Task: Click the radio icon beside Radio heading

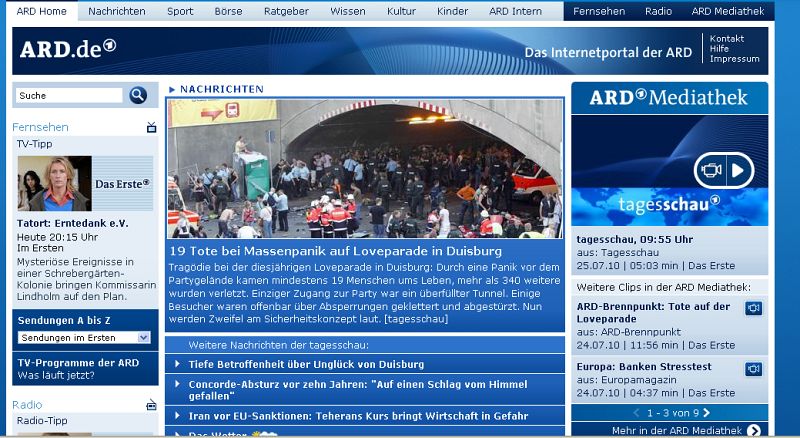Action: 151,405
